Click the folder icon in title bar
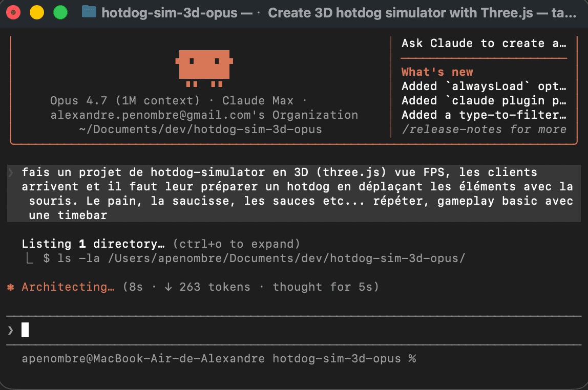 [89, 12]
